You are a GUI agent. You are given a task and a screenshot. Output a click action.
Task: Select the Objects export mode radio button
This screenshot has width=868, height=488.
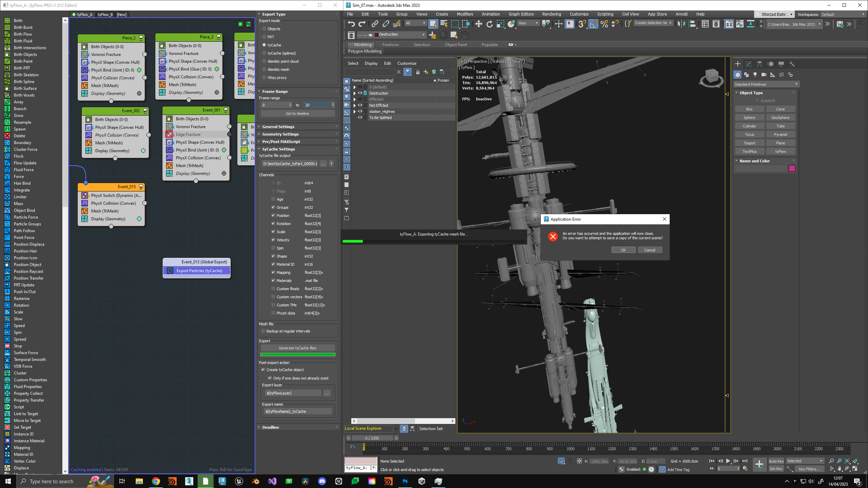pos(264,29)
